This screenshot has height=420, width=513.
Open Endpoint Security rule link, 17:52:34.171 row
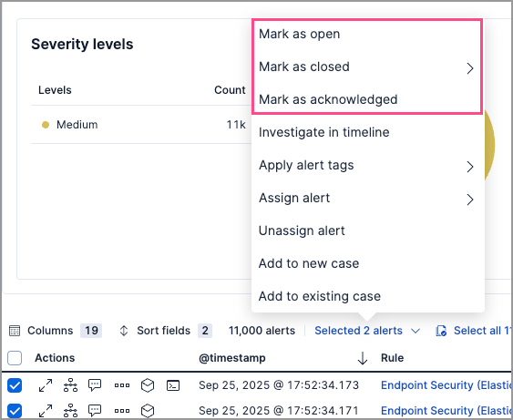446,411
